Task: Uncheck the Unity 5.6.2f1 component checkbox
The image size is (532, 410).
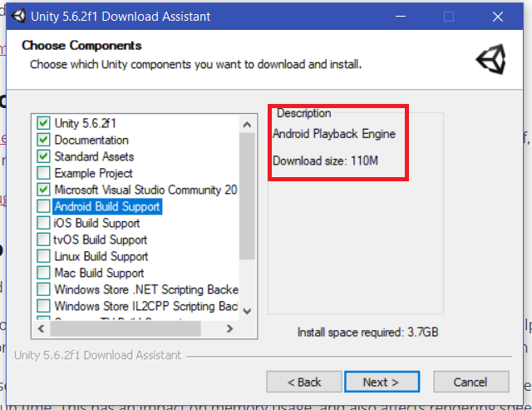Action: pos(43,123)
